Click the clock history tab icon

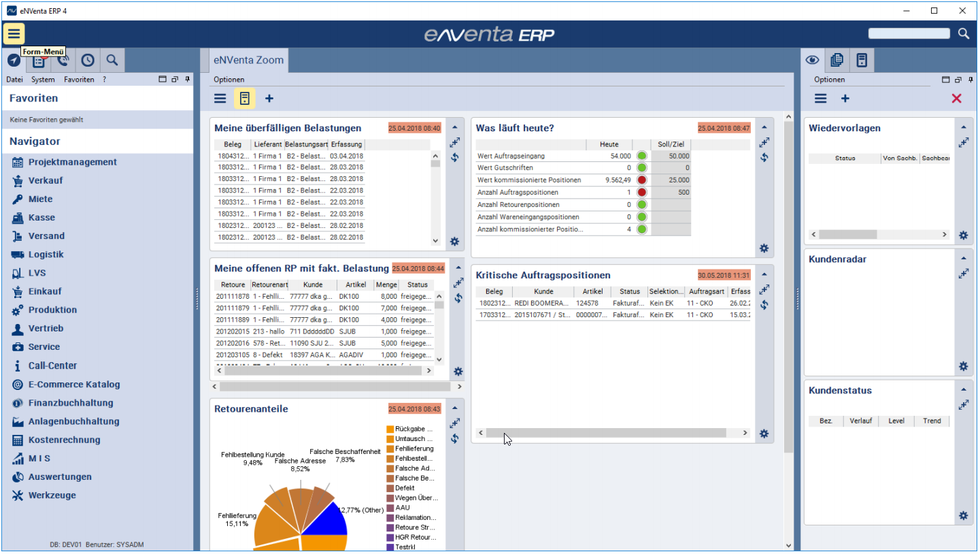point(88,61)
